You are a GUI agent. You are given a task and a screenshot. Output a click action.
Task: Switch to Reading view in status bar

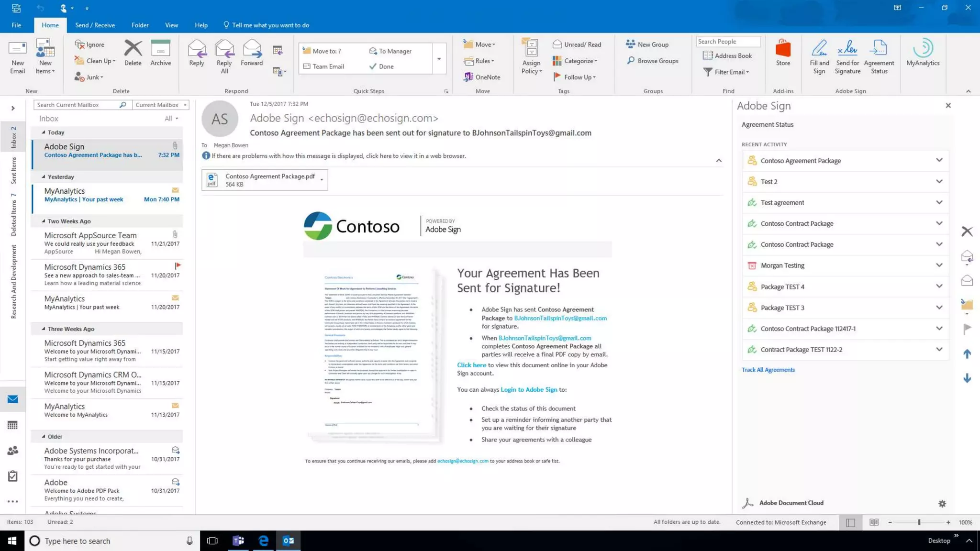pos(873,522)
